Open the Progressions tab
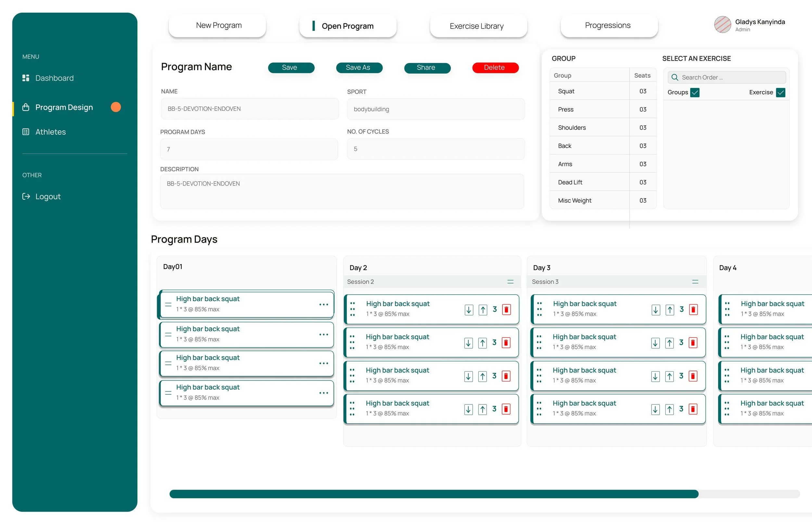The width and height of the screenshot is (812, 524). (x=609, y=26)
